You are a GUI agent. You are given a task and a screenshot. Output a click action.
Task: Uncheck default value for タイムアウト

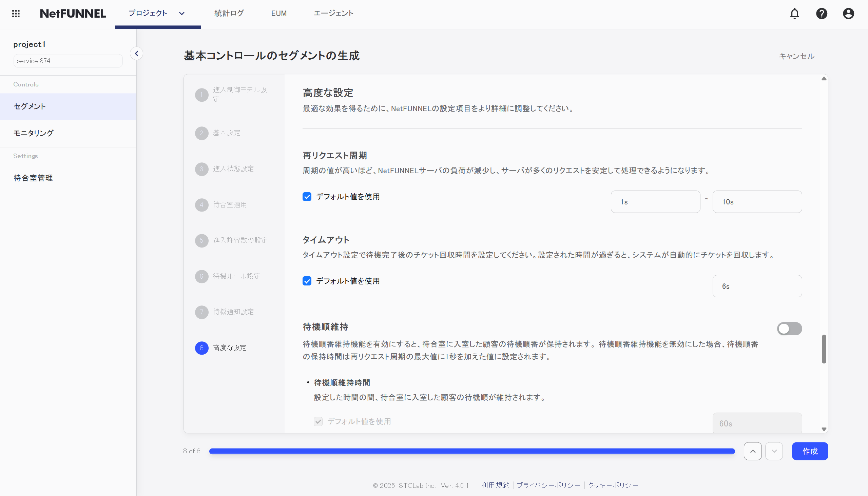(x=307, y=281)
